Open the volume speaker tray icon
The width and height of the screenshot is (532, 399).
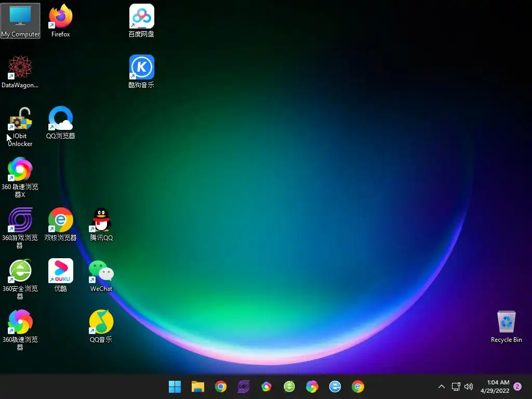click(x=469, y=387)
